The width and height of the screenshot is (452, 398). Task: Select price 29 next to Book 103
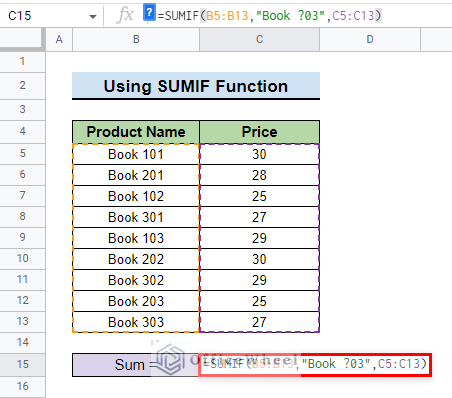[259, 238]
